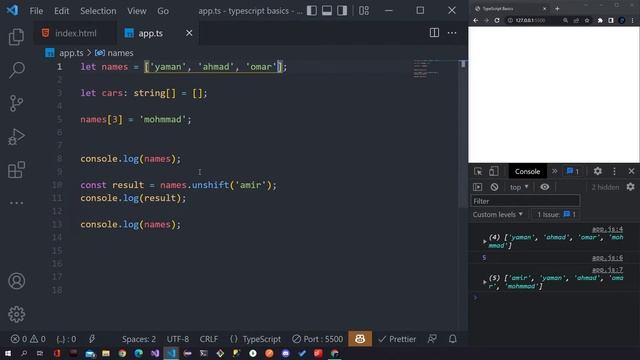The height and width of the screenshot is (360, 640).
Task: Open the Accounts menu icon
Action: tap(16, 281)
